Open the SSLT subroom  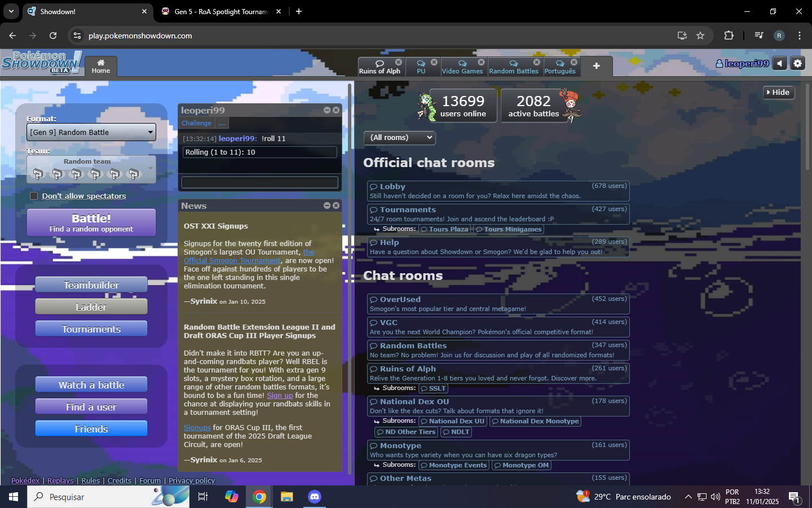(433, 388)
